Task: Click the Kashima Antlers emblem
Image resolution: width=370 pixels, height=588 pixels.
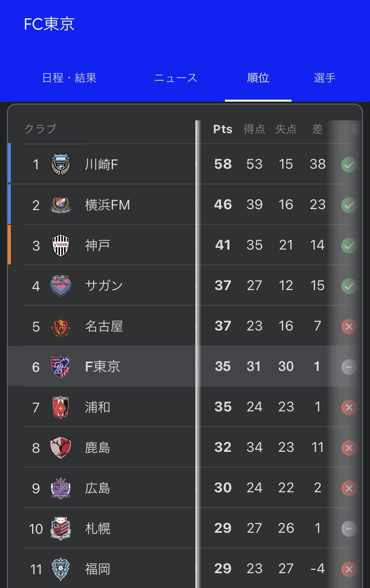Action: 61,447
